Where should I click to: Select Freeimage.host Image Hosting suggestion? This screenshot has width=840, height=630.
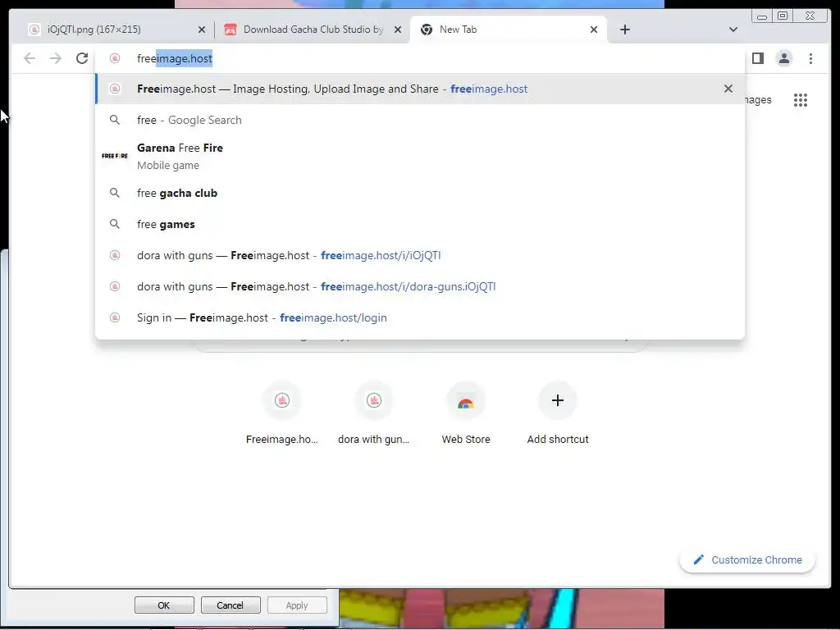[420, 89]
